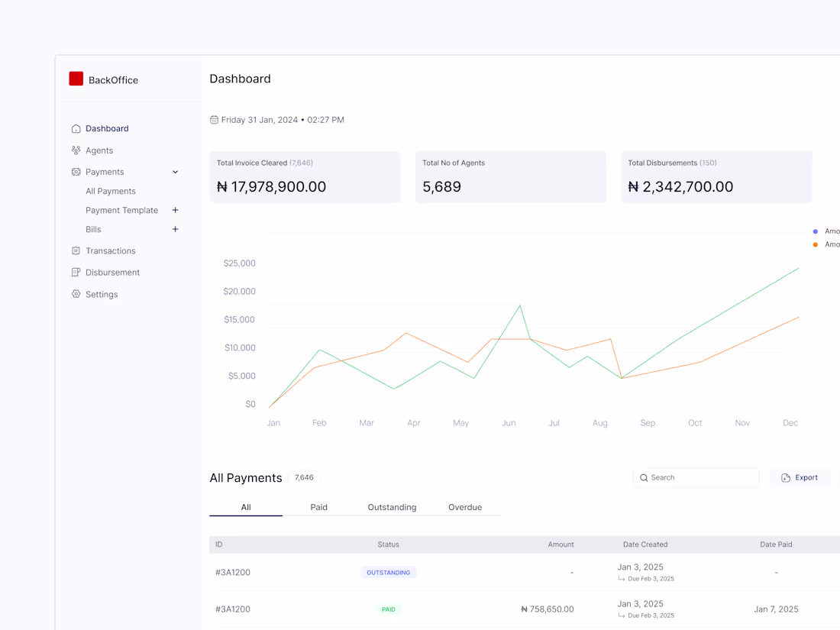Click the red BackOffice logo

(x=76, y=79)
